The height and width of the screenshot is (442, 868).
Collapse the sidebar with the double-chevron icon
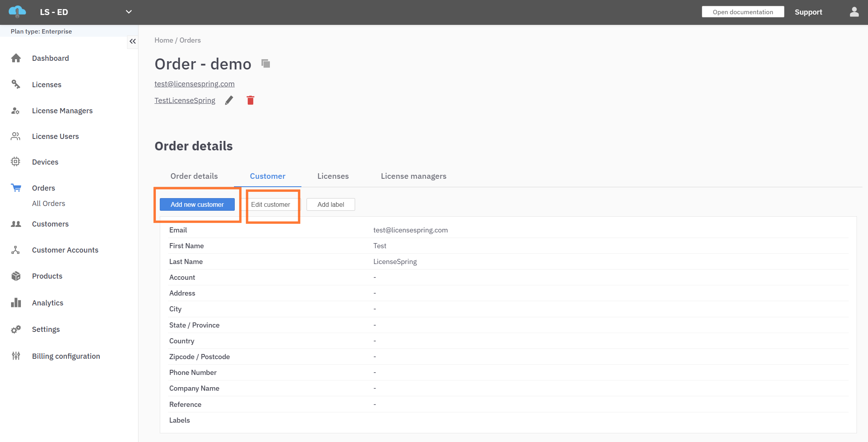133,41
